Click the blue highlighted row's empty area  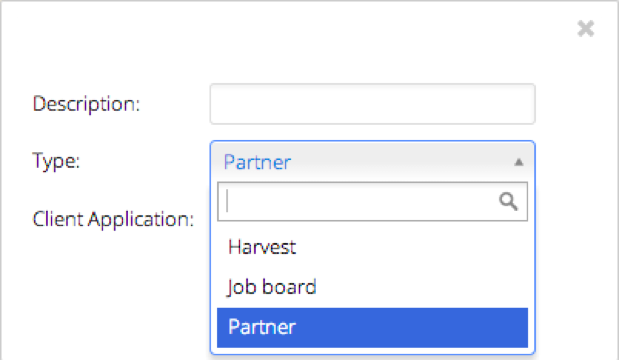pyautogui.click(x=411, y=327)
